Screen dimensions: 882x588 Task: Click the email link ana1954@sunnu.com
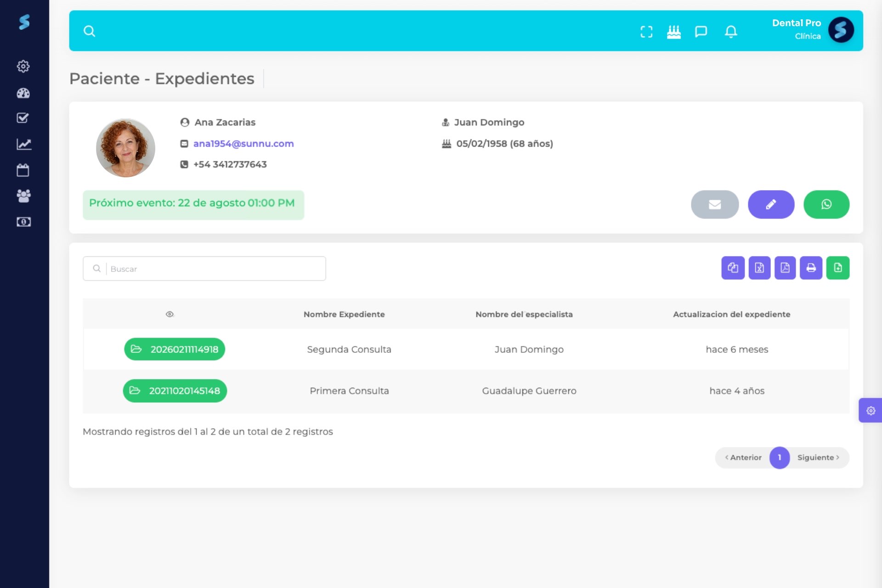pyautogui.click(x=243, y=143)
